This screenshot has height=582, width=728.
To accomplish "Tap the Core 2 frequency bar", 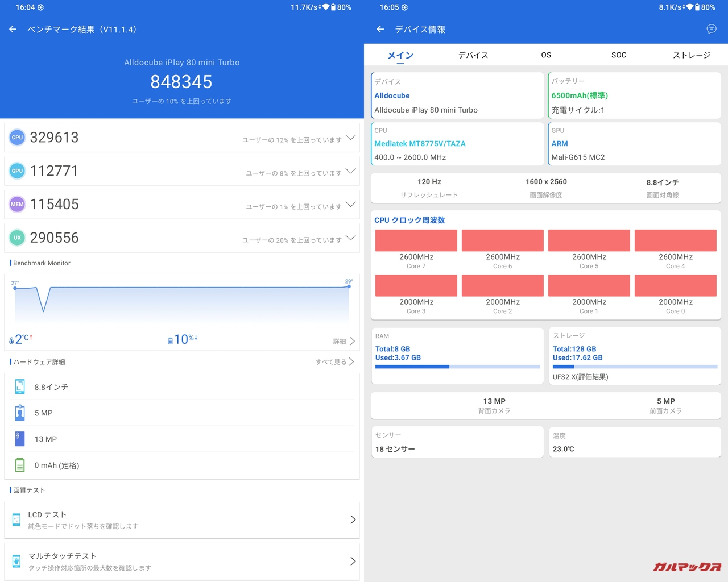I will coord(503,285).
